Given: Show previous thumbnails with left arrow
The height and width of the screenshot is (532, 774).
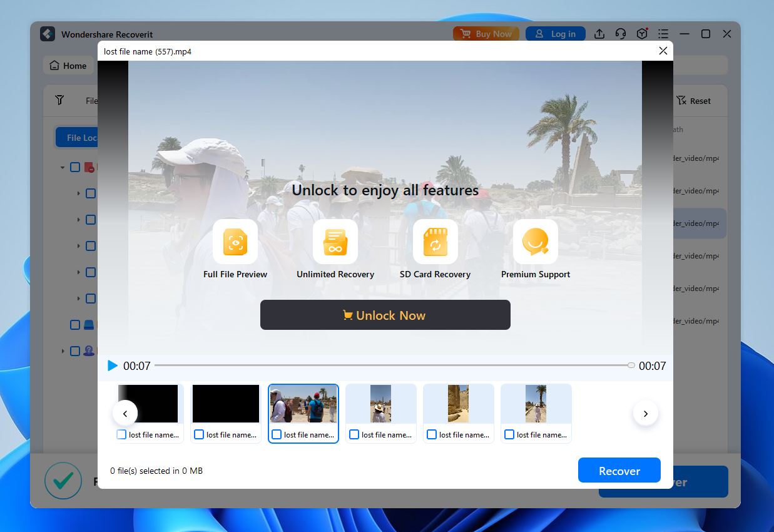Looking at the screenshot, I should point(125,413).
